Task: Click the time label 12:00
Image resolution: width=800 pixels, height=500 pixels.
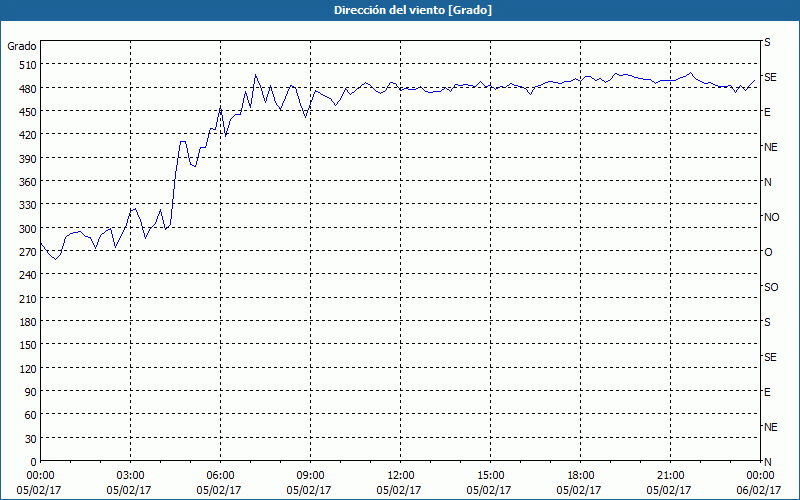Action: click(x=401, y=476)
